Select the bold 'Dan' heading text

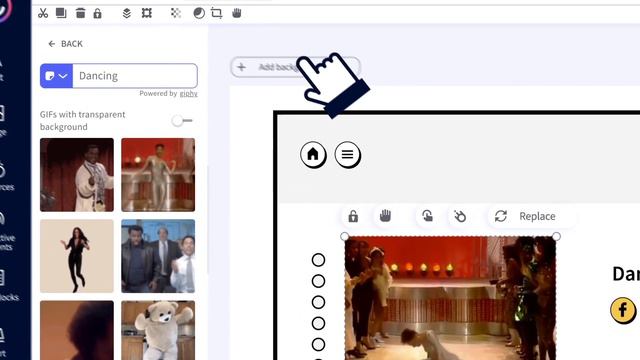[x=626, y=274]
